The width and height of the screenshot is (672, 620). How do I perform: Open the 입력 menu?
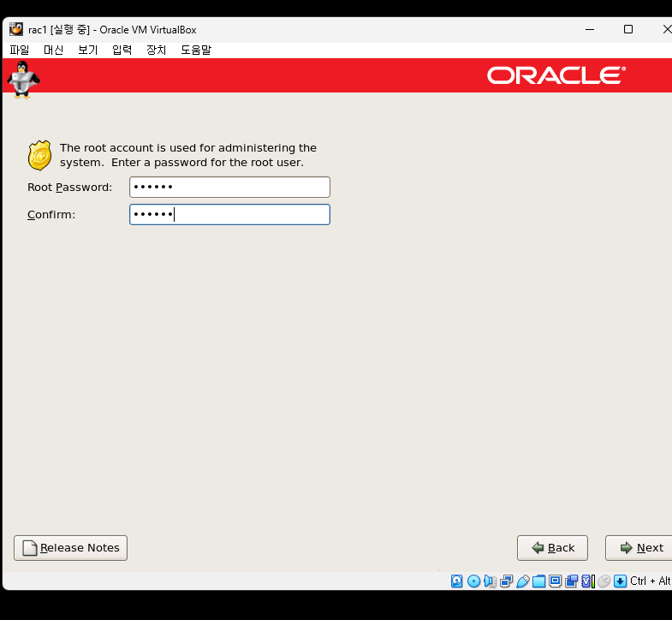[x=122, y=51]
